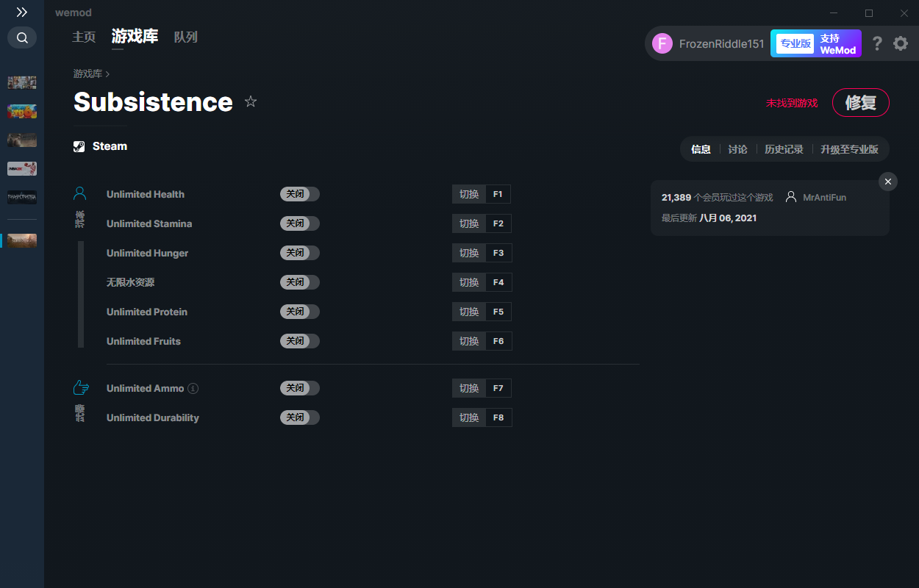
Task: Toggle Unlimited Health switch
Action: tap(300, 194)
